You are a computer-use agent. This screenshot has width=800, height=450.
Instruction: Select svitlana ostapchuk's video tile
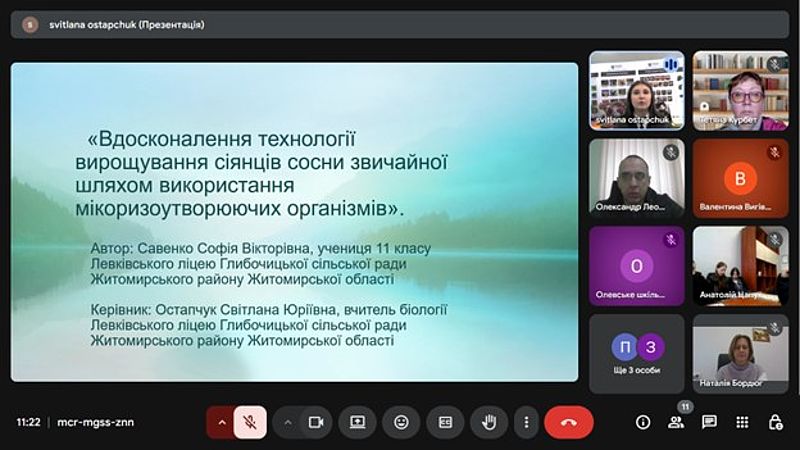[636, 91]
